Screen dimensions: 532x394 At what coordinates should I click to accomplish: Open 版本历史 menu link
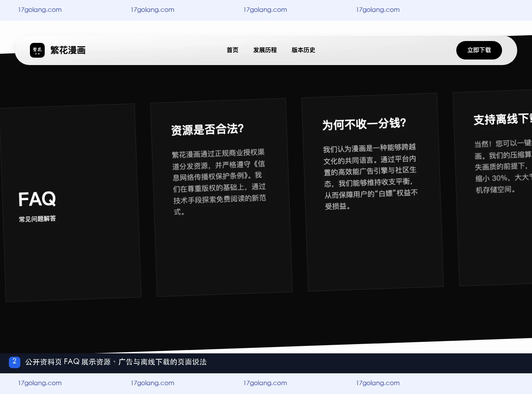(303, 50)
